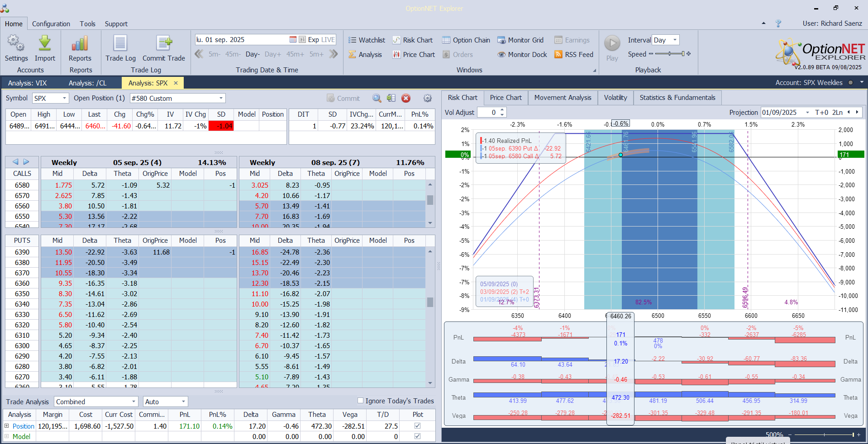Collapse the ribbon with the up arrow
Viewport: 868px width, 444px height.
[x=764, y=24]
